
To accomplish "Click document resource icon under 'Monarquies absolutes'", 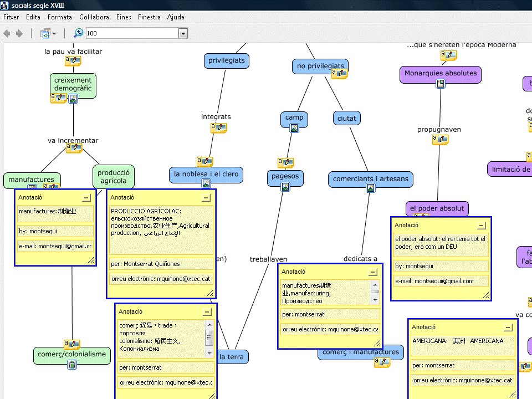I will [x=441, y=84].
